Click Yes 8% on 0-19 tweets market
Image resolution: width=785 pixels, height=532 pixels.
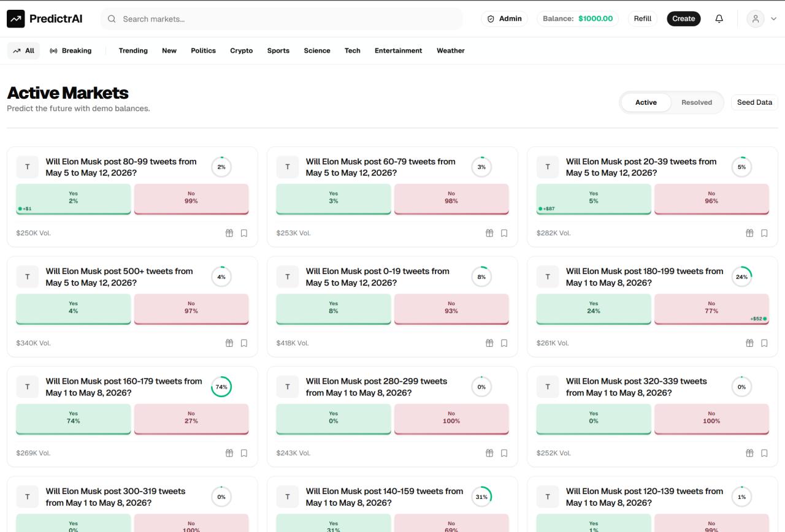(x=334, y=309)
